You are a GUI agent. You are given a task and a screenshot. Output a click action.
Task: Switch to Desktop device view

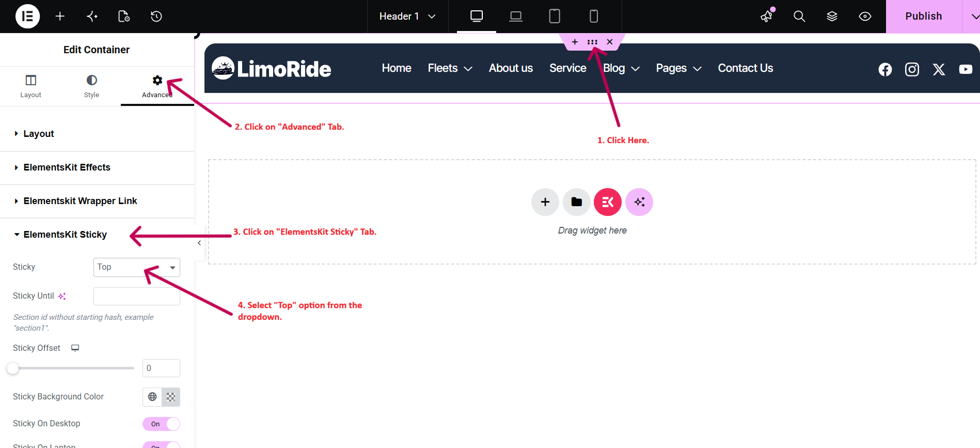[x=477, y=17]
